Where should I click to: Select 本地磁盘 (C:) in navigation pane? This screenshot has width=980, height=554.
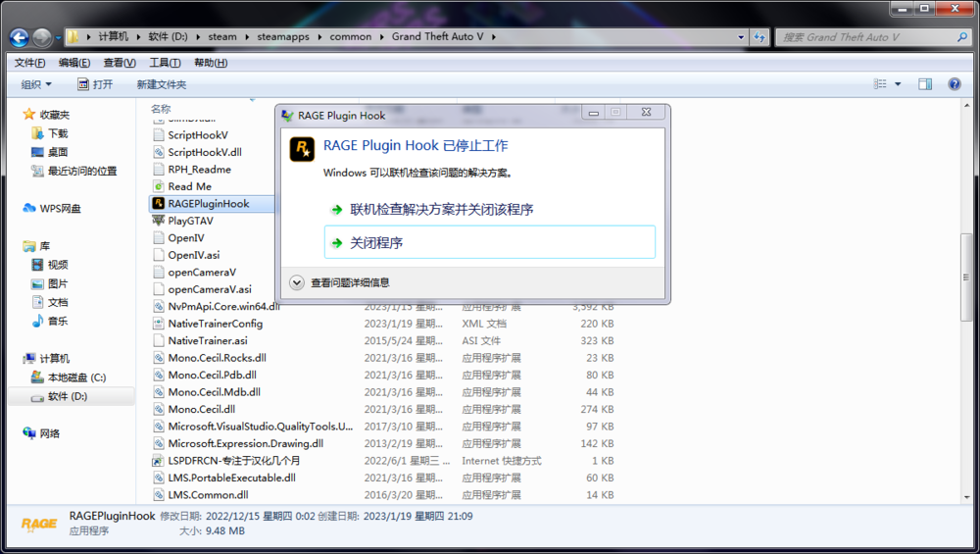pos(76,378)
